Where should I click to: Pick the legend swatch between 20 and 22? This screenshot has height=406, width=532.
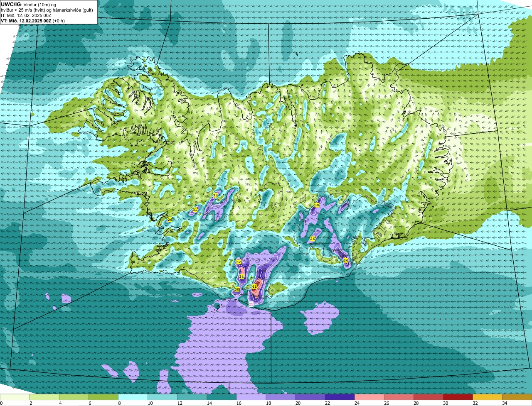pos(310,397)
